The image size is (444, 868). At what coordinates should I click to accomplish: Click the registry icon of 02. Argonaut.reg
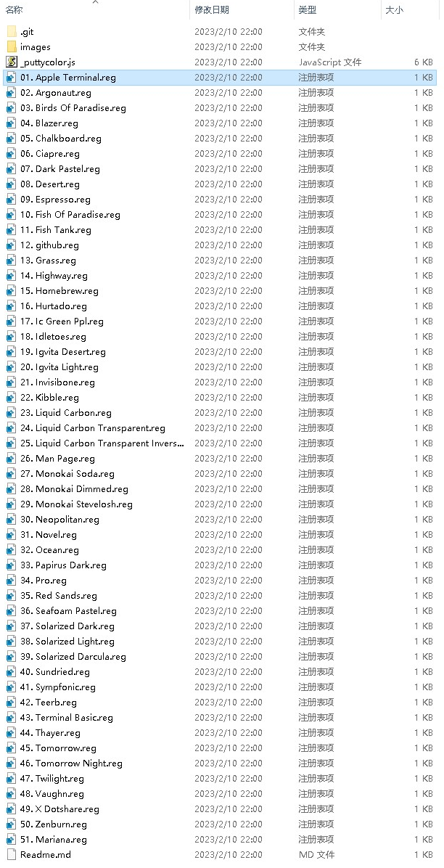click(x=12, y=92)
